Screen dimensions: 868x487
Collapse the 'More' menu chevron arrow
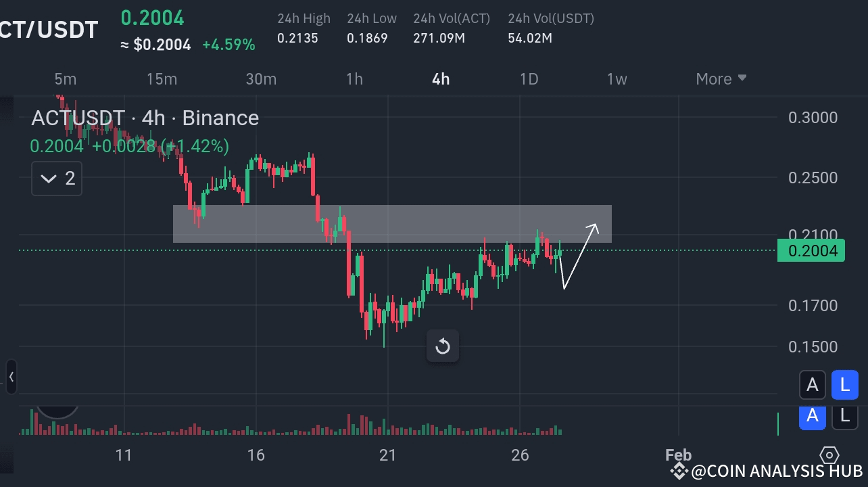(x=742, y=78)
